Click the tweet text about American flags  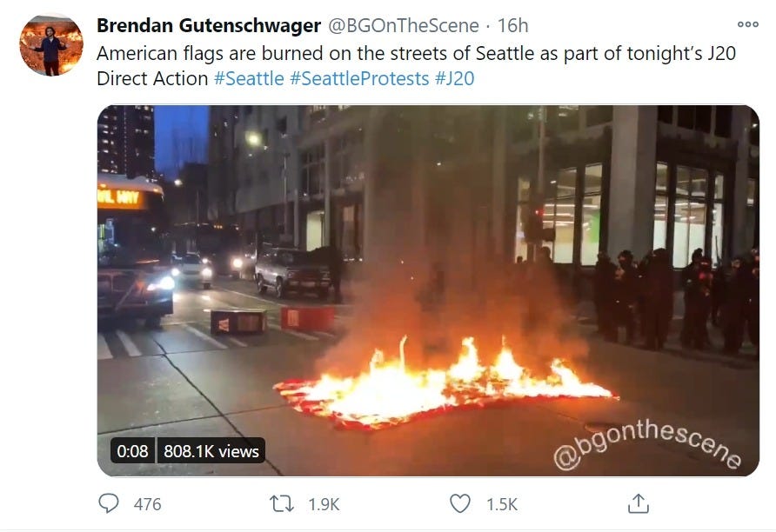click(x=416, y=66)
